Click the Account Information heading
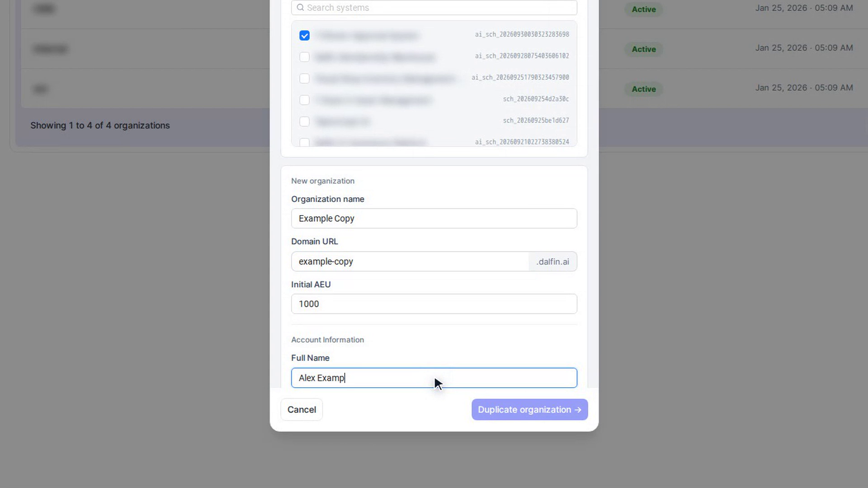The image size is (868, 488). (327, 340)
